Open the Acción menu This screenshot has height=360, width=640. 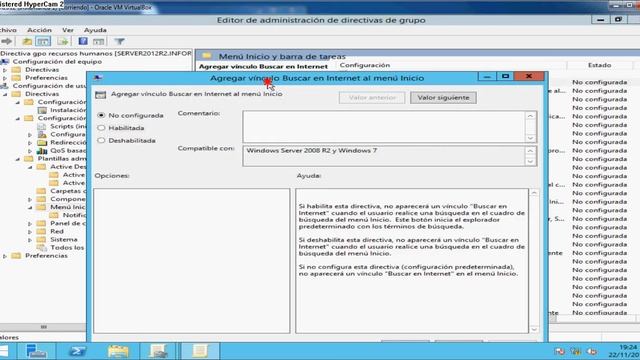pos(39,30)
